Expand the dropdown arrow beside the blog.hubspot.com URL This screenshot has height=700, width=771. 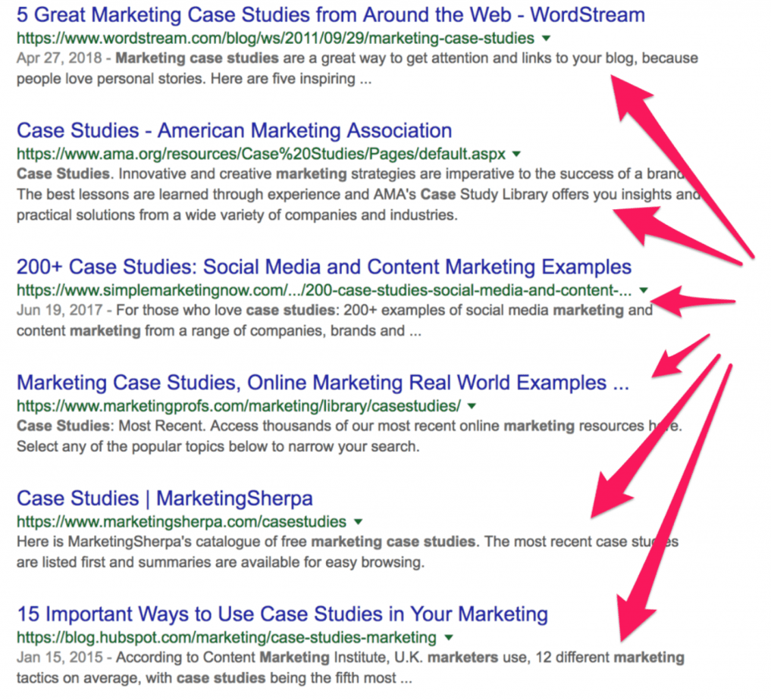pos(449,638)
